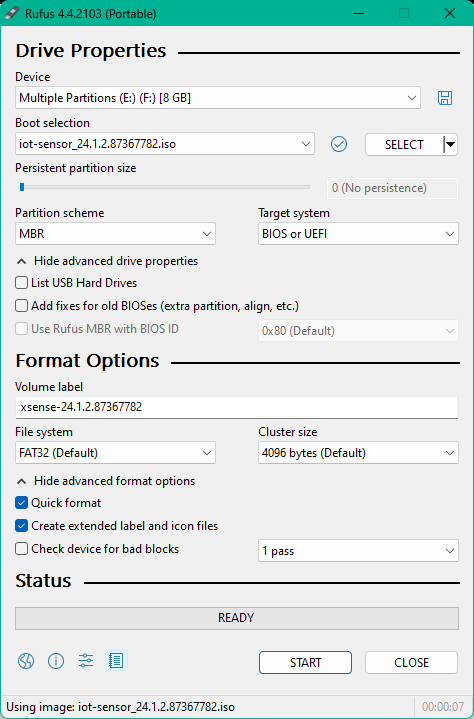The width and height of the screenshot is (474, 719).
Task: Click the START button
Action: point(305,663)
